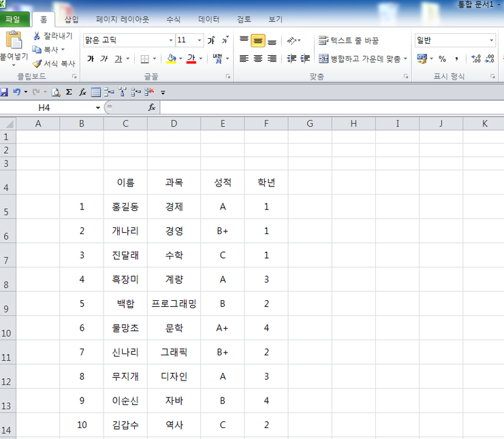504x439 pixels.
Task: Toggle bold 가 formatting
Action: [91, 59]
